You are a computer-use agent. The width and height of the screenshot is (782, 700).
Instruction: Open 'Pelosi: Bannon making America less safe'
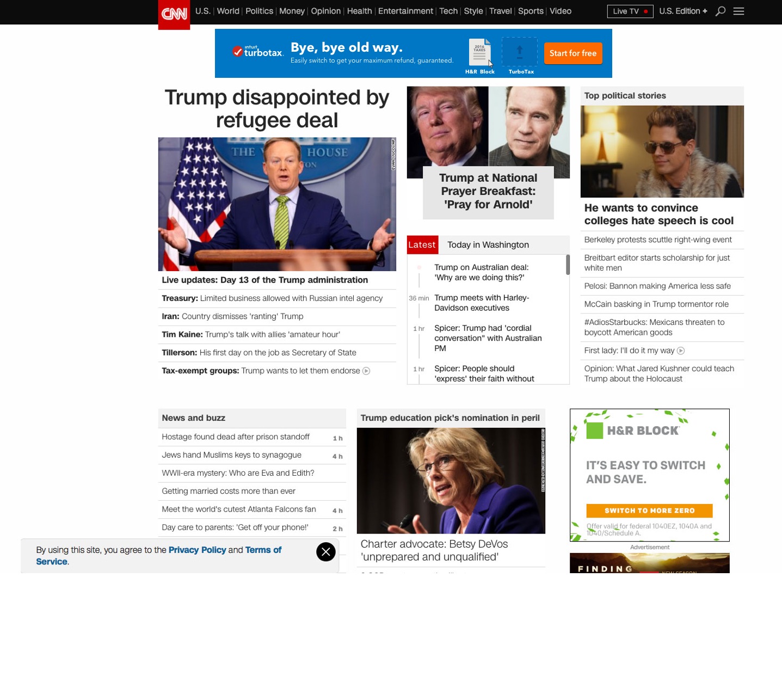pos(657,286)
